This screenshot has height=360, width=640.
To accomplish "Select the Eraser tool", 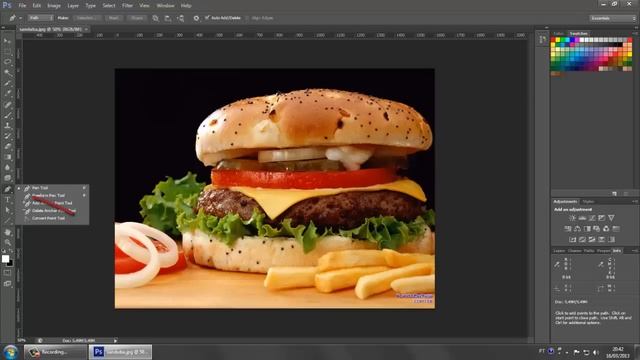I will (7, 147).
